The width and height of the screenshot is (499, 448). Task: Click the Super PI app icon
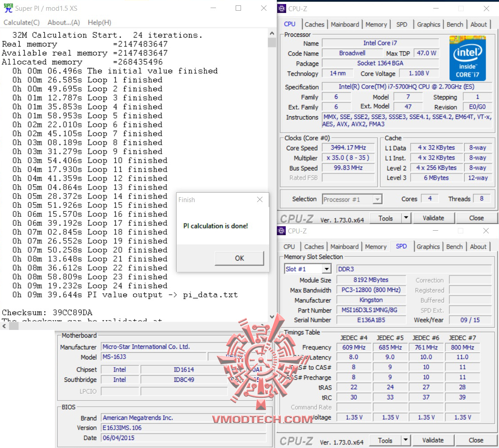click(8, 8)
